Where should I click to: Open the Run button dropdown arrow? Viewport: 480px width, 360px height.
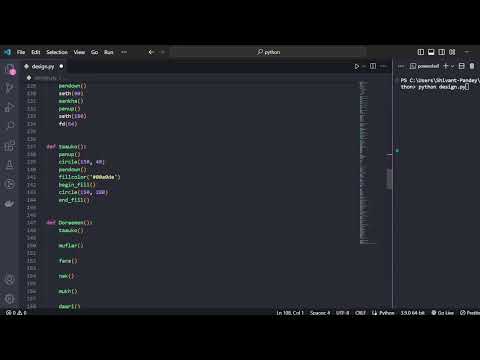(x=364, y=66)
